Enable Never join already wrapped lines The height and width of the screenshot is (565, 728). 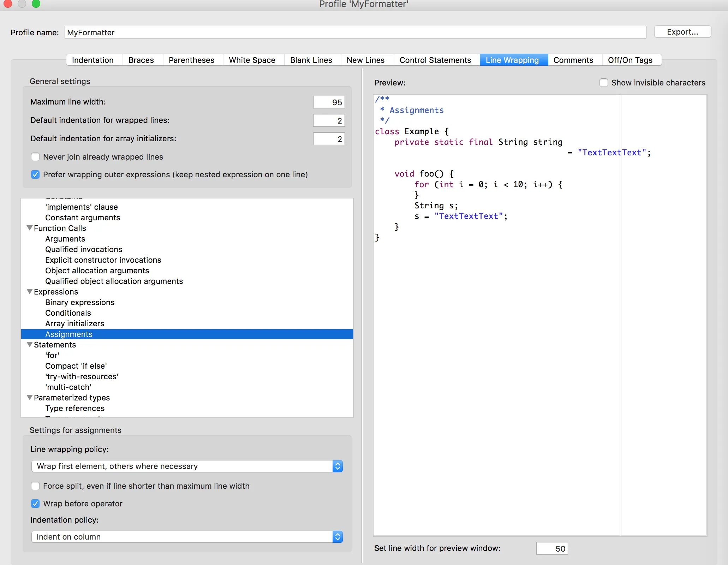(35, 157)
